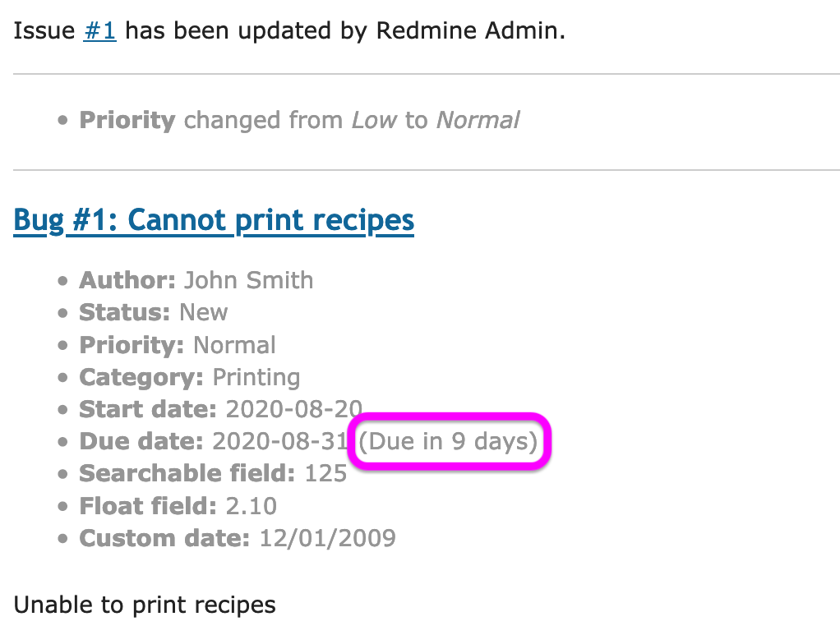Click the Redmine Admin name in header sentence
The height and width of the screenshot is (635, 840).
(471, 30)
